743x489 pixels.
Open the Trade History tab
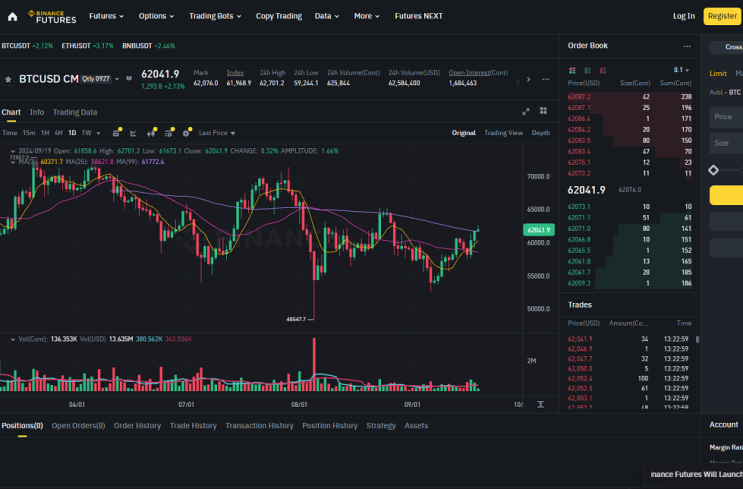pos(193,426)
